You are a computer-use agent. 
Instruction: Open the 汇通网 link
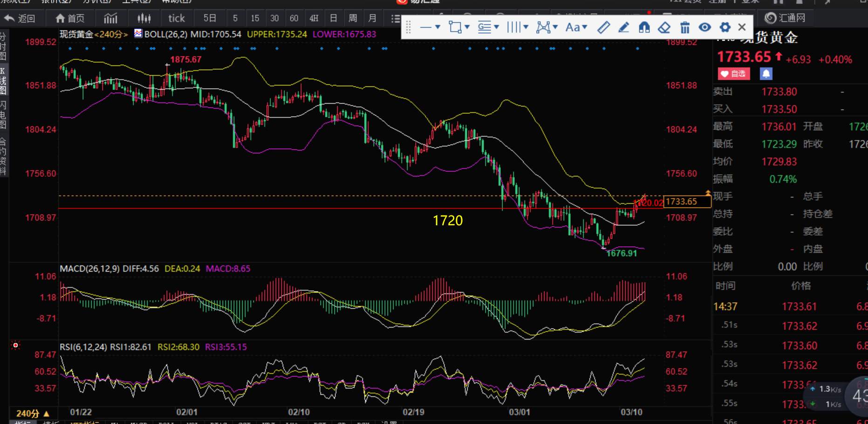click(x=786, y=18)
